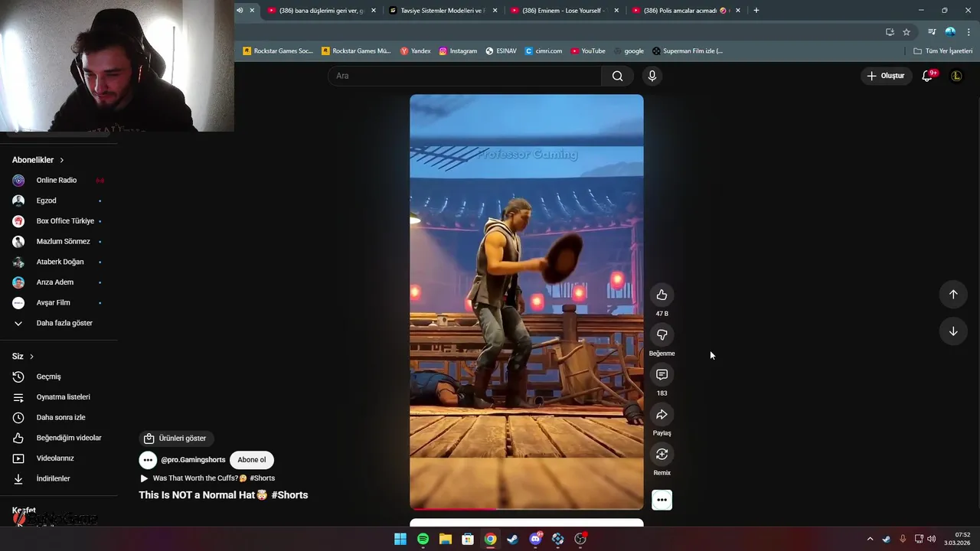
Task: Expand Siz section chevron
Action: tap(31, 357)
